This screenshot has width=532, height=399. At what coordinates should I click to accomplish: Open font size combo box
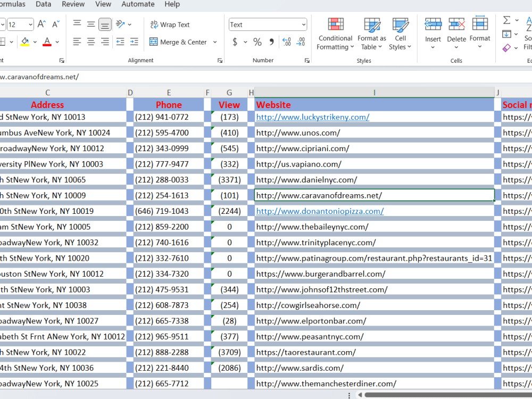[20, 24]
